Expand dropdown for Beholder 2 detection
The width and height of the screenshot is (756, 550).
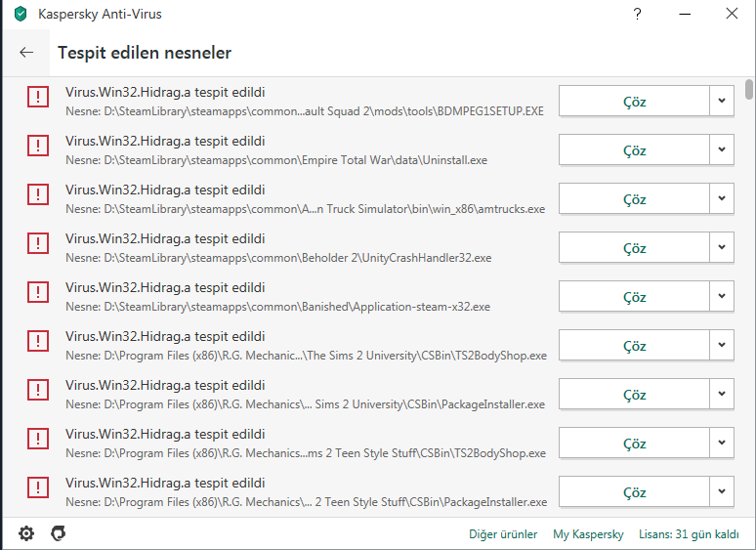[x=722, y=247]
